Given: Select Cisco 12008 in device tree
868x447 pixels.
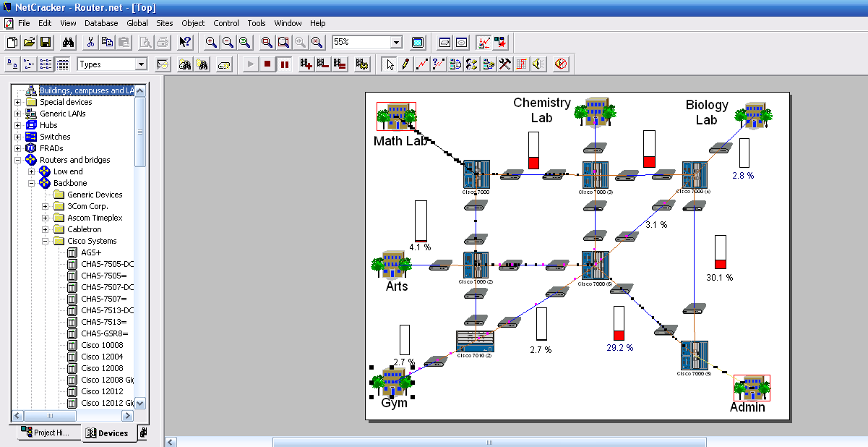Looking at the screenshot, I should [x=102, y=368].
